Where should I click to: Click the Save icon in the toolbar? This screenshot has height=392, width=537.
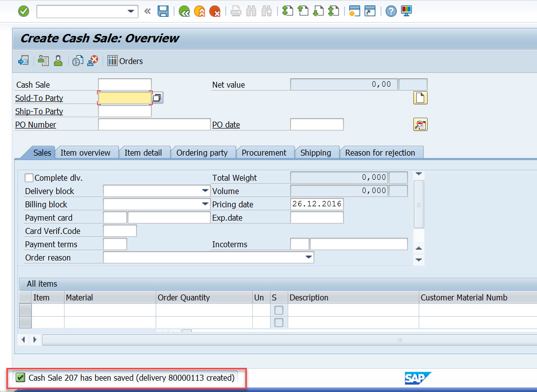tap(163, 11)
